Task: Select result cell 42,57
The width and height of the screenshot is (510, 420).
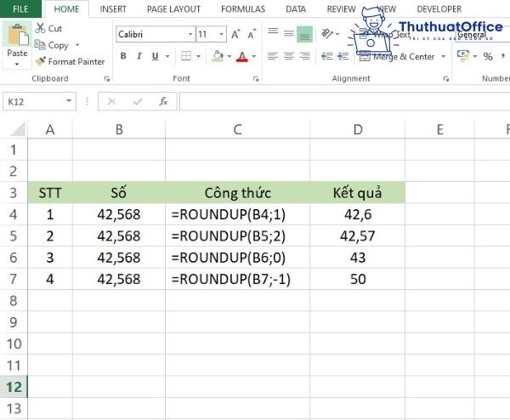Action: pos(358,236)
